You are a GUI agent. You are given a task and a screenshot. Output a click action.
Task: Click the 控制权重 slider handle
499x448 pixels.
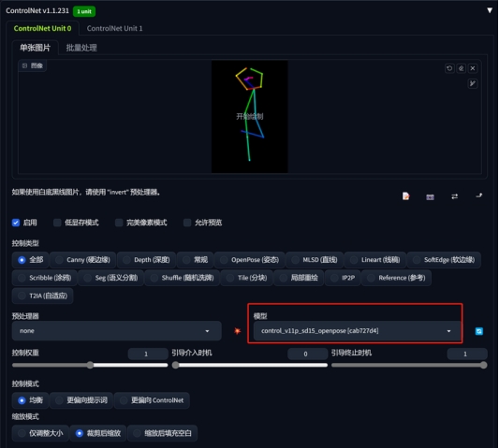[x=90, y=365]
